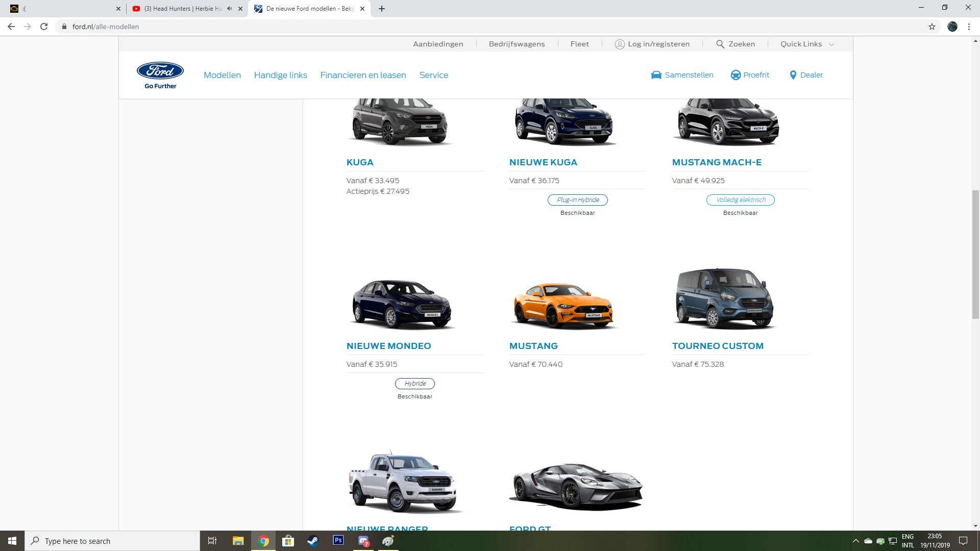
Task: Bookmark page with star icon
Action: tap(932, 27)
